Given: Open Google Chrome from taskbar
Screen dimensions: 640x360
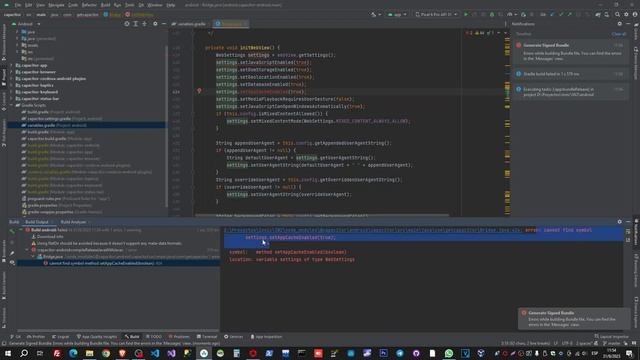Looking at the screenshot, I should 106,353.
